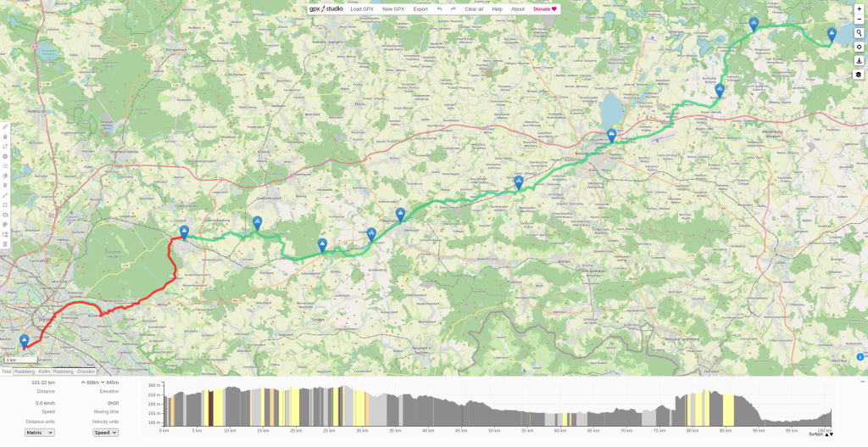Screen dimensions: 868x447
Task: Click the Load GPX button
Action: click(362, 9)
